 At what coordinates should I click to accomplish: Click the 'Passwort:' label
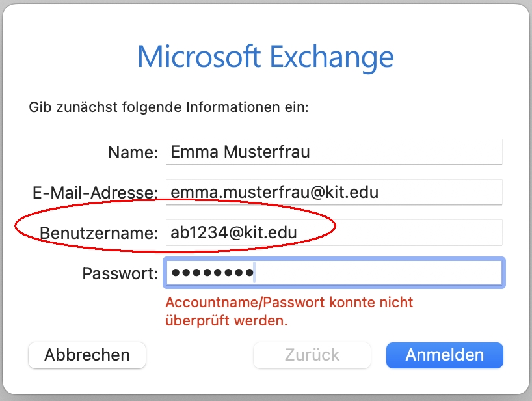tap(120, 273)
